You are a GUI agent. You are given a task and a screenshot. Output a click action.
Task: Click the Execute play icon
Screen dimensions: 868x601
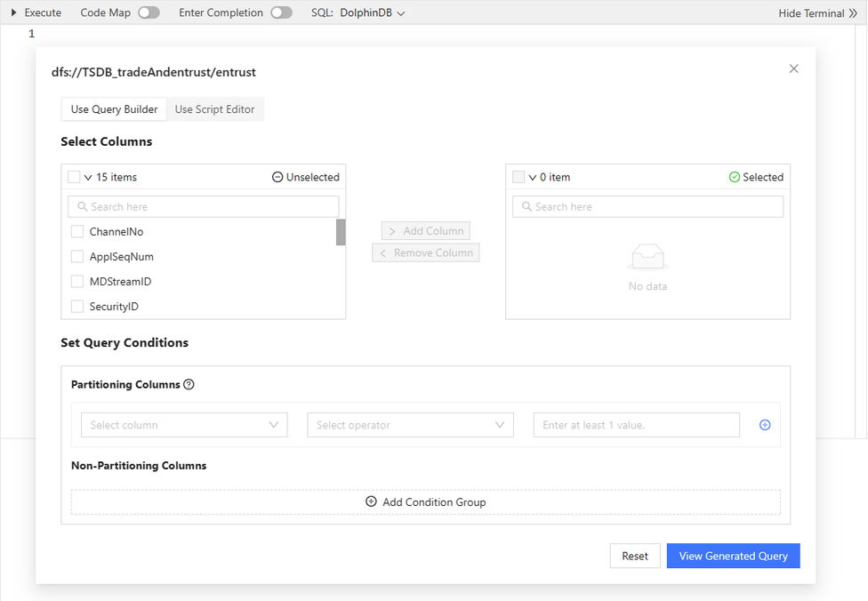coord(13,12)
